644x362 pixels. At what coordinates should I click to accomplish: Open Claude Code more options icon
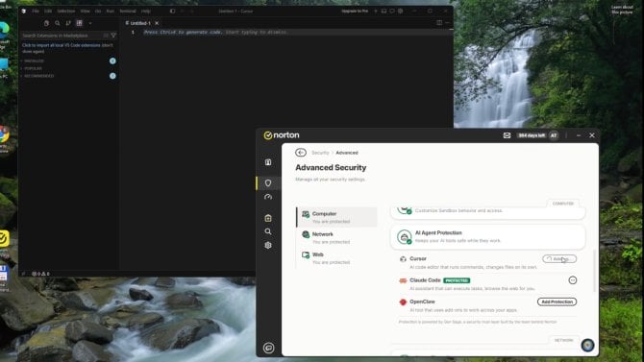[573, 280]
